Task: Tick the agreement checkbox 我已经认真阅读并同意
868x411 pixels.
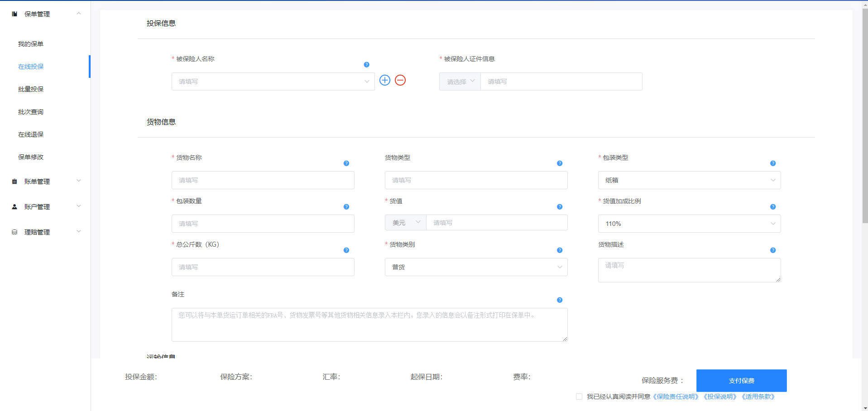Action: click(579, 397)
